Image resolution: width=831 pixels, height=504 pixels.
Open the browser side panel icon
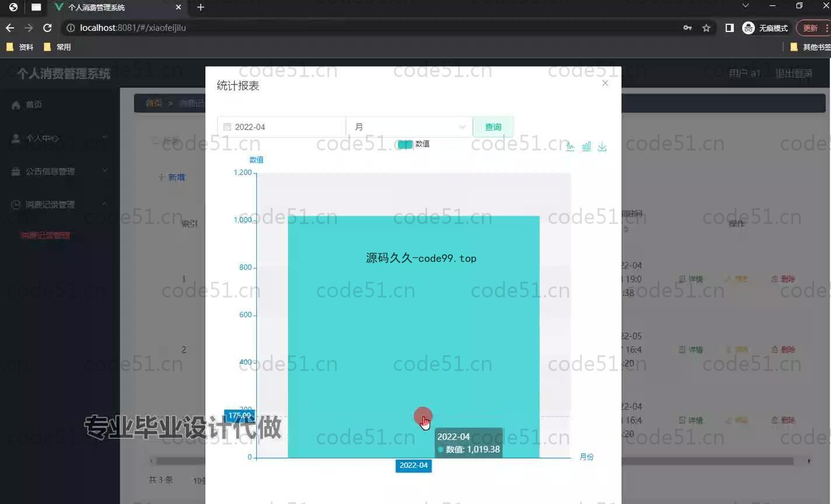point(729,27)
